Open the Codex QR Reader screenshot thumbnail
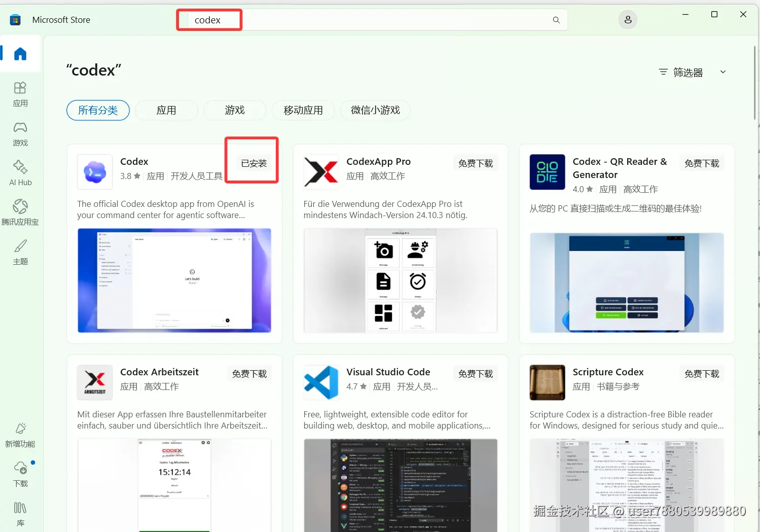Screen dimensions: 760x532 coord(627,282)
